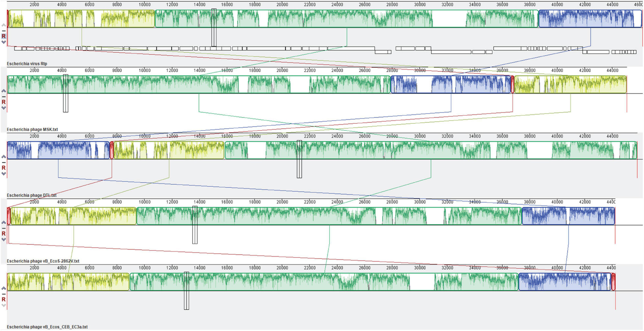Click the 30000 ruler mark on vB_Ecos_CEB_EC3a genome
644x331 pixels.
pyautogui.click(x=420, y=268)
